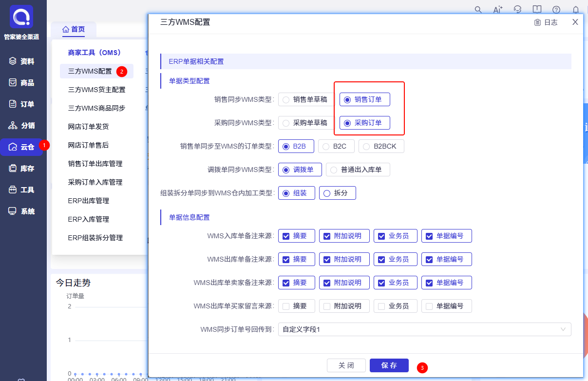
Task: Open 网店订单发货 menu item
Action: pyautogui.click(x=88, y=127)
